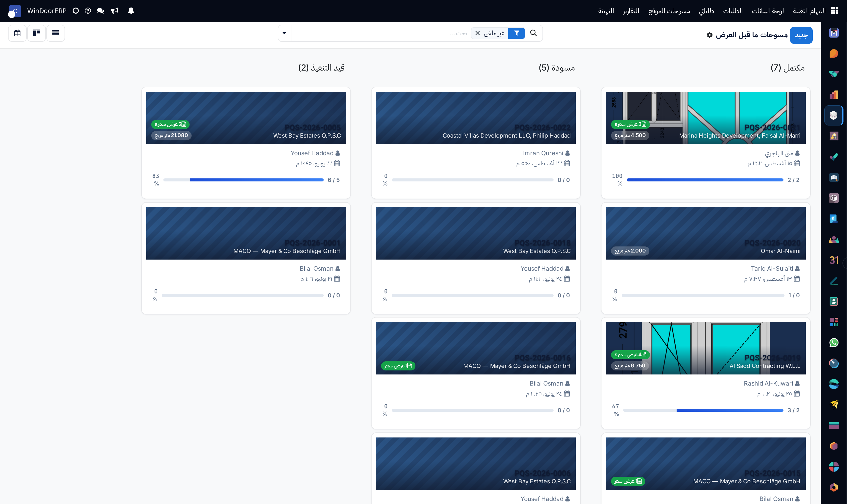Open the notifications bell

(131, 11)
